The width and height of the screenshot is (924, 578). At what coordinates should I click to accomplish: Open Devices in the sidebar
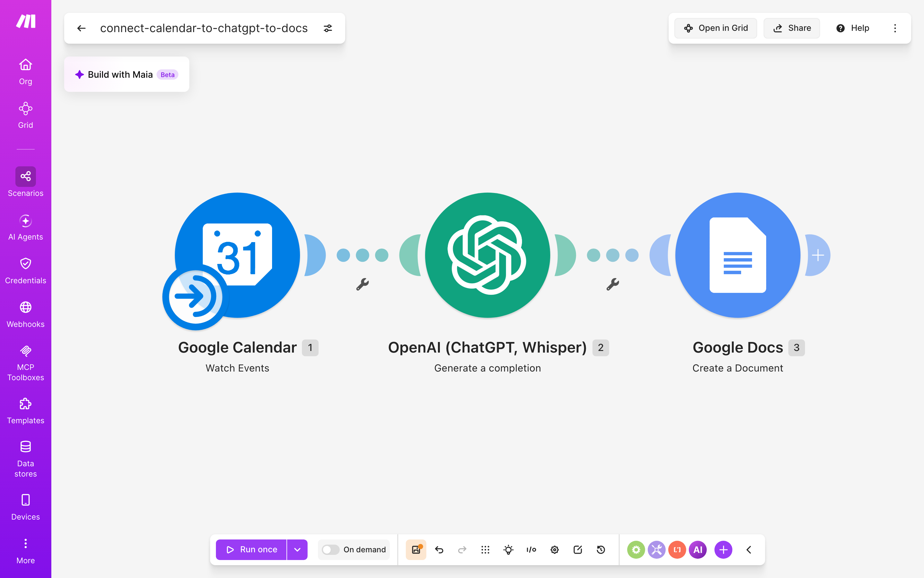click(x=26, y=507)
